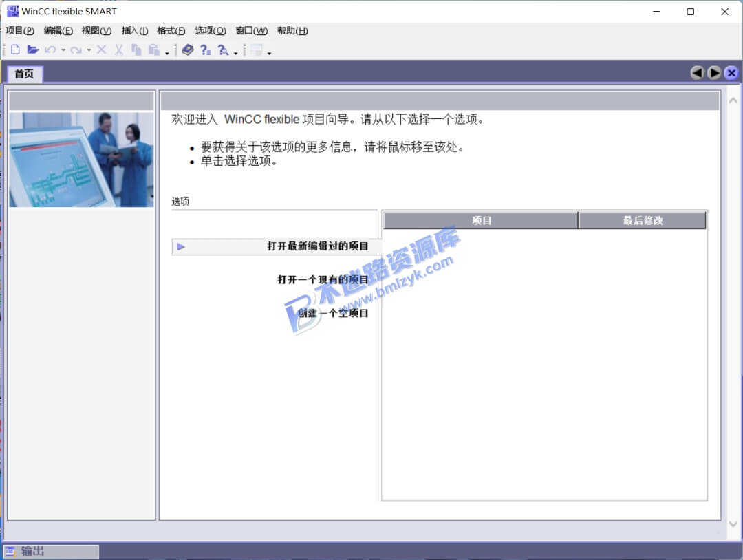Open the help book icon

[188, 50]
